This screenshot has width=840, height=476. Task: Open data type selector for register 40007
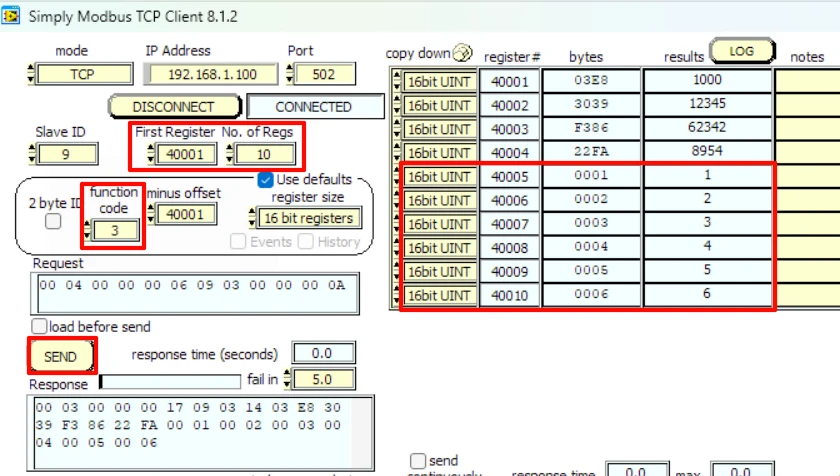[439, 224]
